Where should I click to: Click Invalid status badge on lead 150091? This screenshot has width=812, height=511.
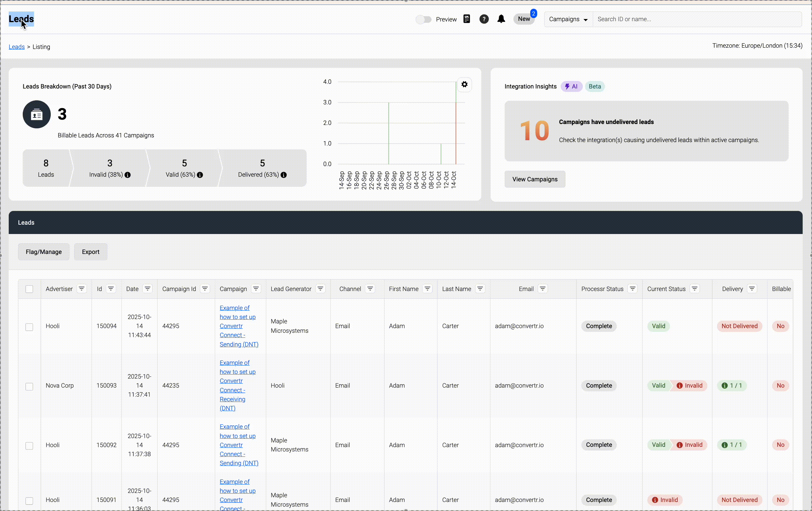coord(665,500)
